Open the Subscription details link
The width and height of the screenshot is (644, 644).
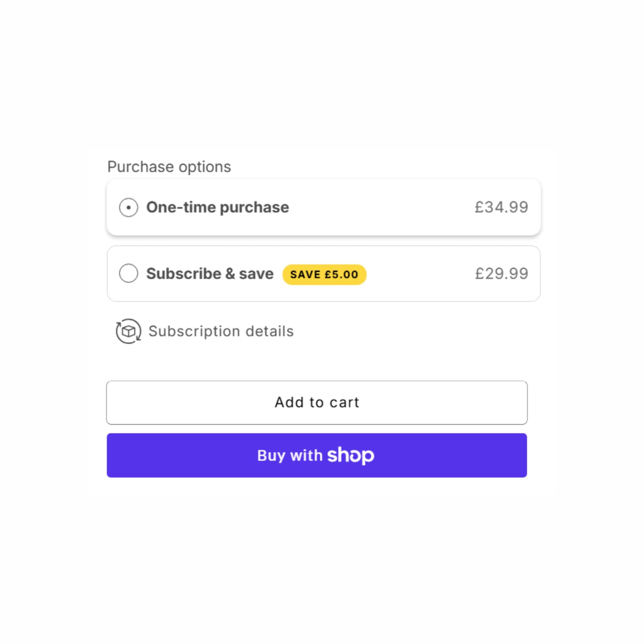221,331
